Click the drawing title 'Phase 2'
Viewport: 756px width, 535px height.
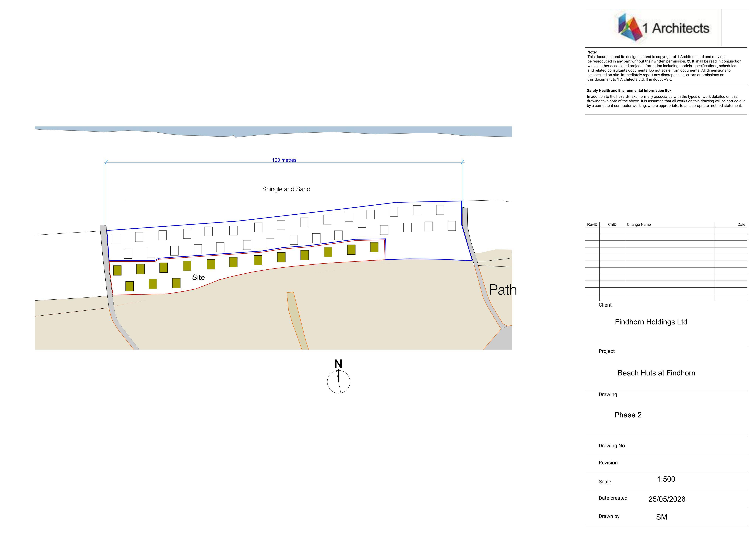(628, 415)
